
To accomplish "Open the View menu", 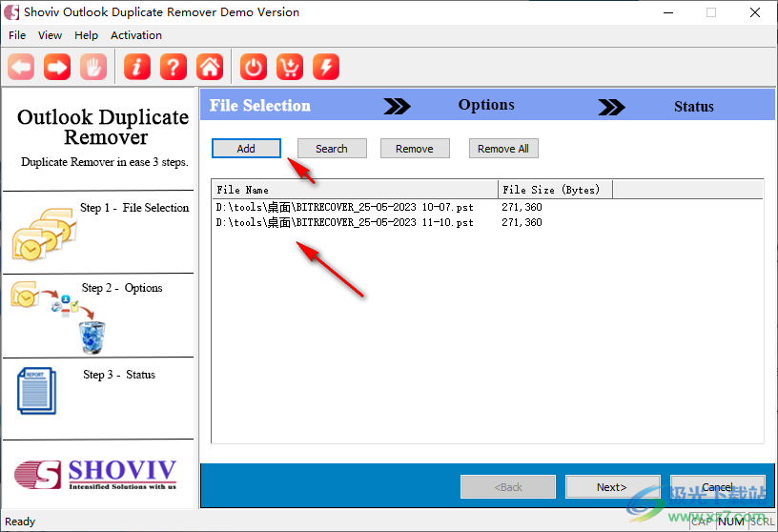I will pos(51,35).
